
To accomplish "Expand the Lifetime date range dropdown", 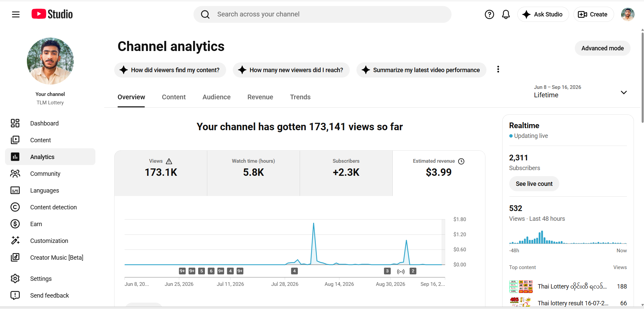I will coord(580,92).
